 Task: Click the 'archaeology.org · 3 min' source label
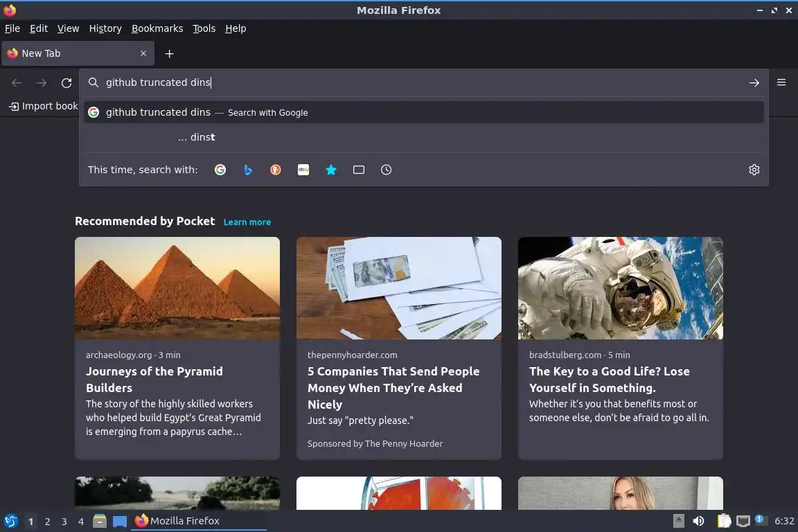click(x=133, y=355)
